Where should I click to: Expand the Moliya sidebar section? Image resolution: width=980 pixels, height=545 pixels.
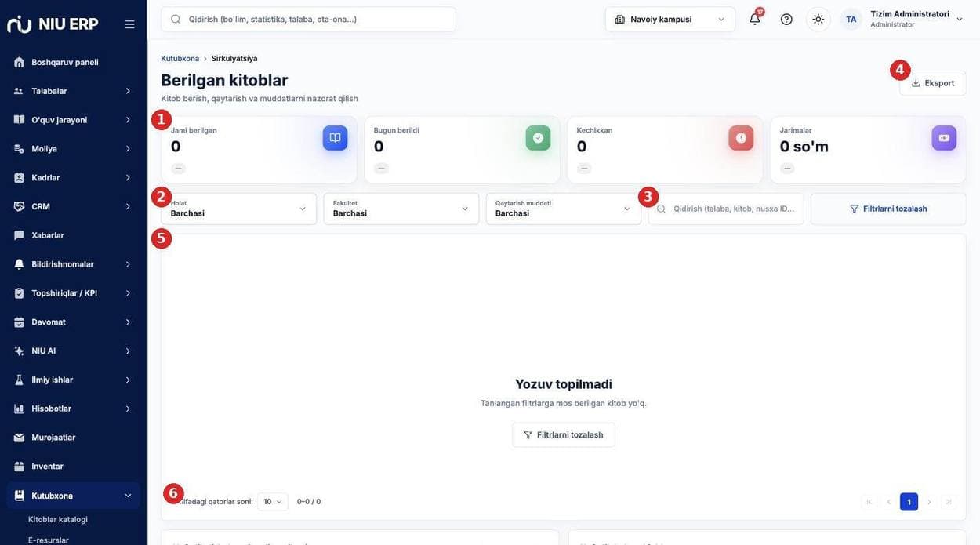[74, 149]
